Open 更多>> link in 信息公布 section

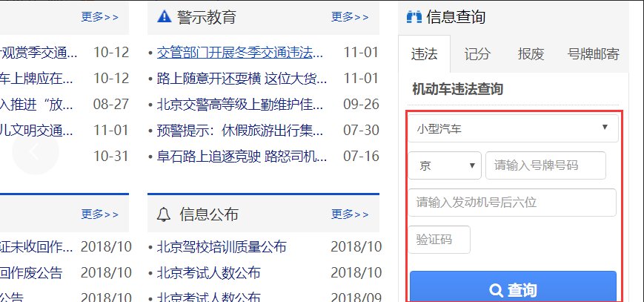(x=350, y=214)
